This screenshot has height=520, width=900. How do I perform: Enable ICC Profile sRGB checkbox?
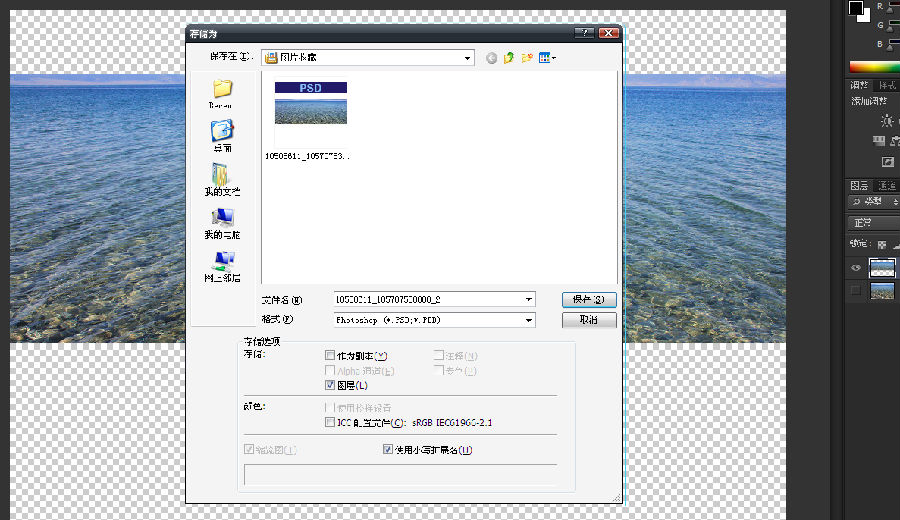point(331,423)
